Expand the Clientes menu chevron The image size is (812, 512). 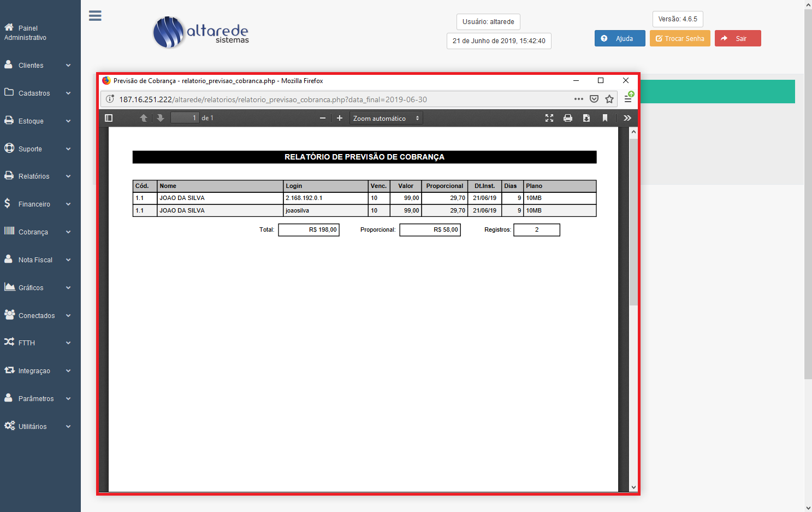[68, 65]
